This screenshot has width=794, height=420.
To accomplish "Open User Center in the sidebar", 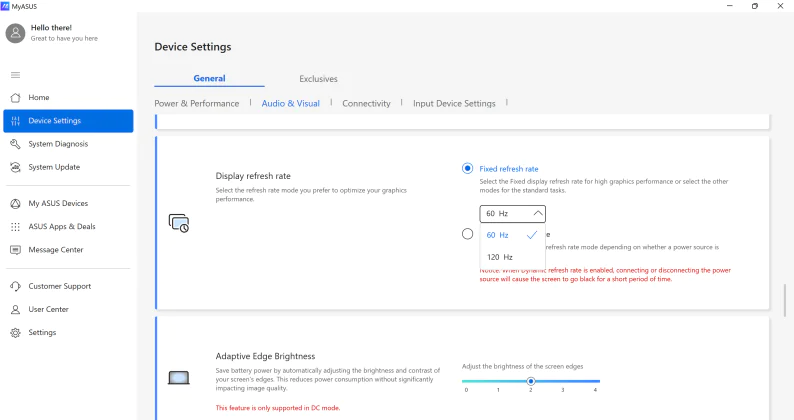I will pos(68,309).
